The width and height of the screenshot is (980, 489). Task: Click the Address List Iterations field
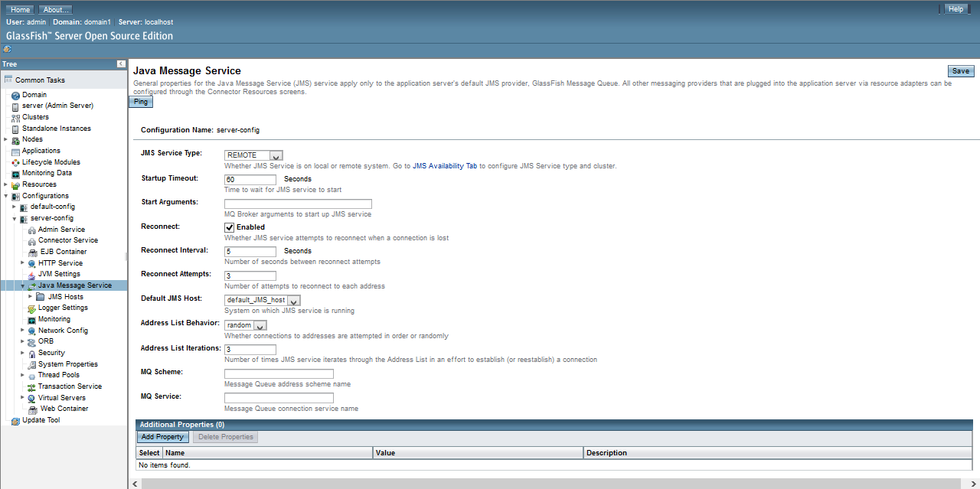[x=250, y=350]
